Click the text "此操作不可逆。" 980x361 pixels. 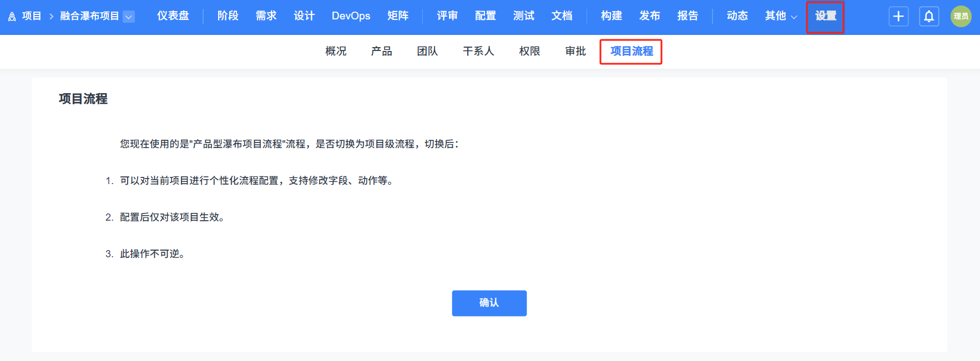coord(153,254)
